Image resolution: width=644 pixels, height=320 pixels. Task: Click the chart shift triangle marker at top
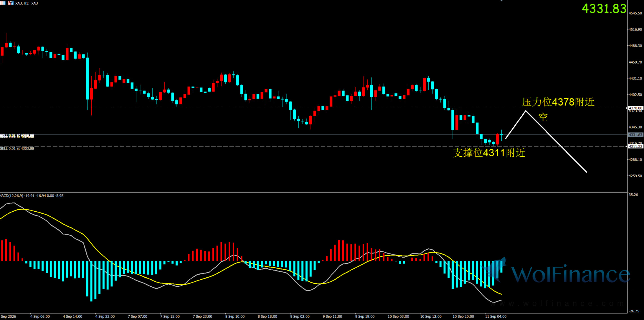501,1
